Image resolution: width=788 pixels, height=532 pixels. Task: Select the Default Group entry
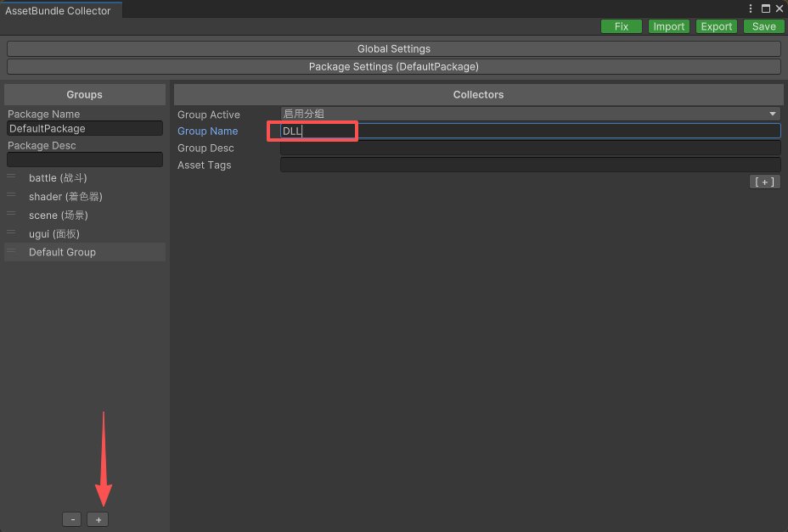[x=85, y=252]
